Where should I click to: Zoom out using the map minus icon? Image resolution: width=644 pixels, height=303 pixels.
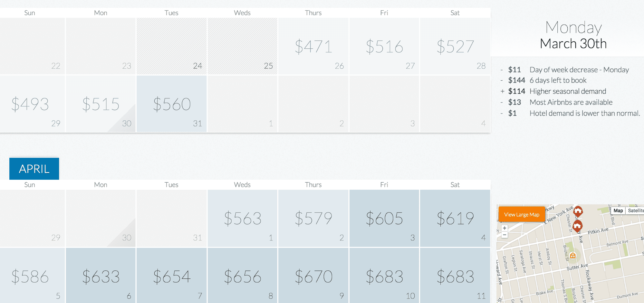[505, 235]
